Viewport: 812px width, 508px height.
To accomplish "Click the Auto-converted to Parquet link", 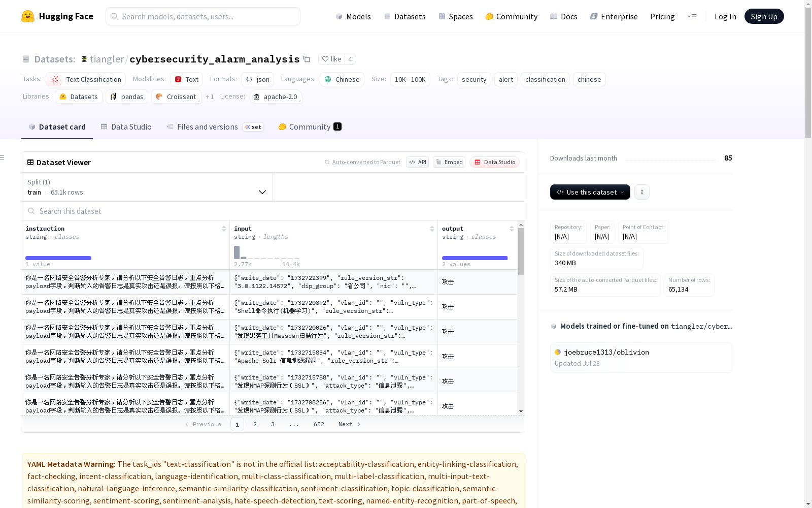I will 362,162.
